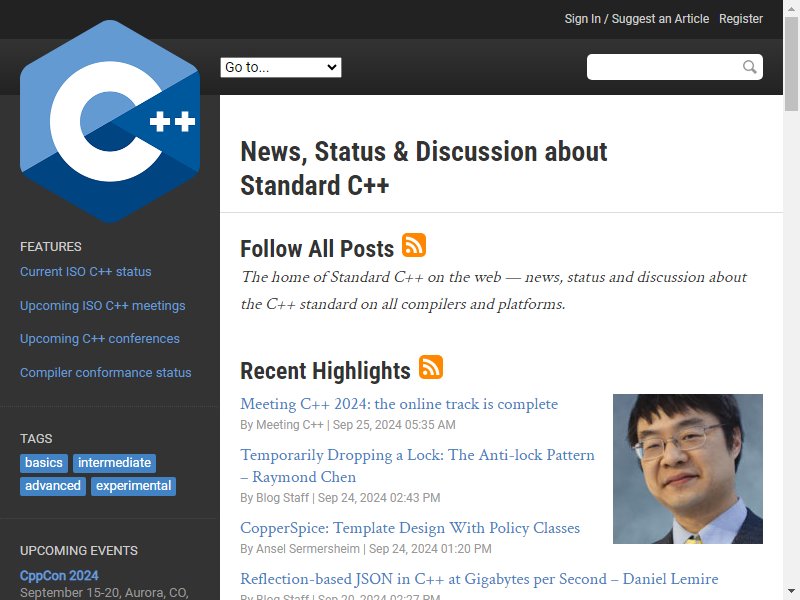Select the basics tag

(x=44, y=463)
